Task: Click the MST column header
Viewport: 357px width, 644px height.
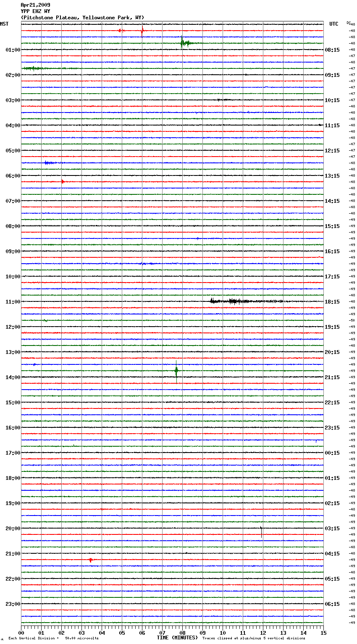Action: (4, 24)
